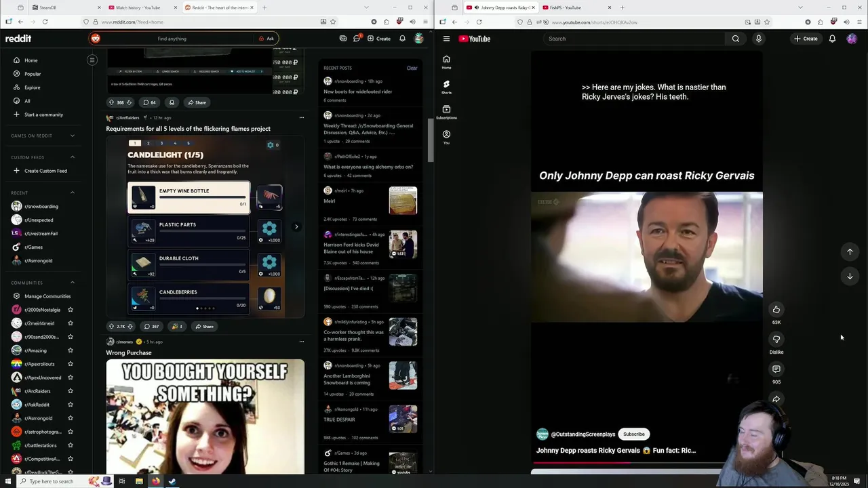Open Wrong Purchase meme image
This screenshot has width=868, height=488.
(x=205, y=416)
